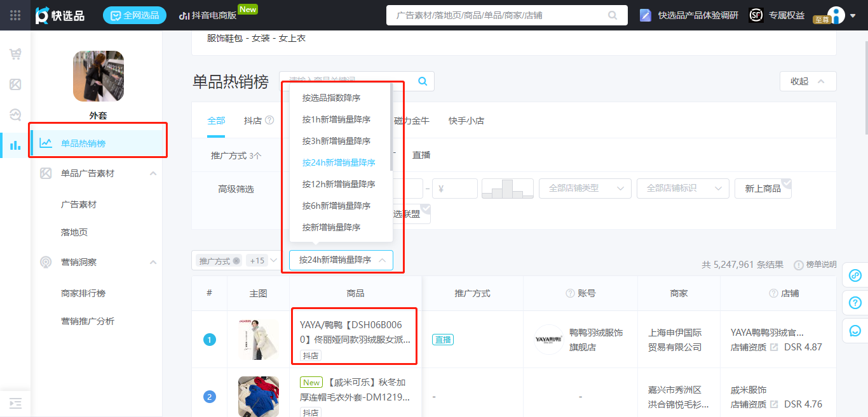Open the apps grid icon in the top bar
868x417 pixels.
[15, 15]
